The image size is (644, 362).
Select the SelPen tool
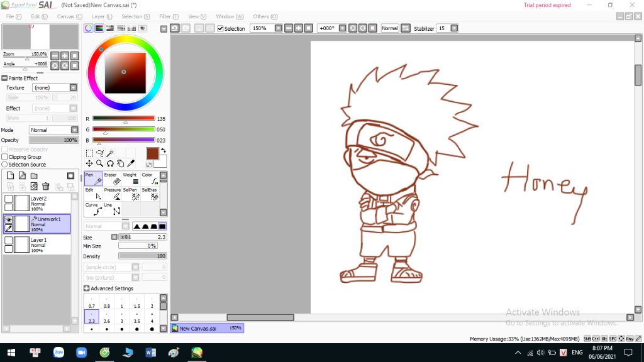click(x=131, y=194)
